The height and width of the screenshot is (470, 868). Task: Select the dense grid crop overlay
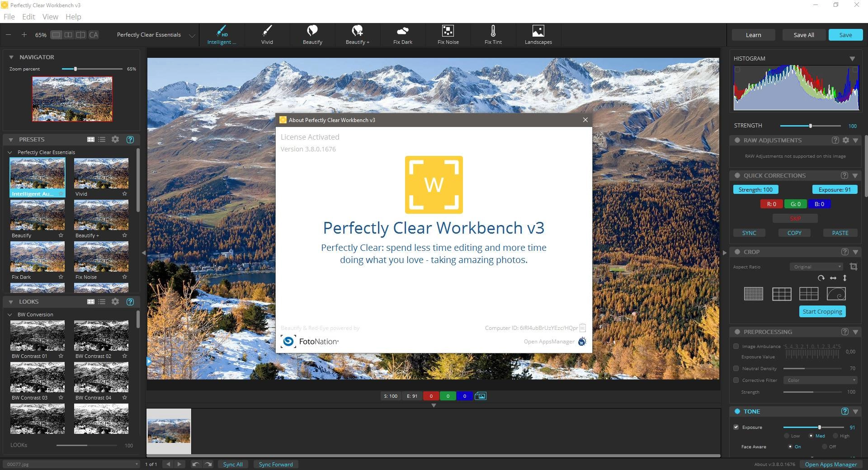click(754, 294)
